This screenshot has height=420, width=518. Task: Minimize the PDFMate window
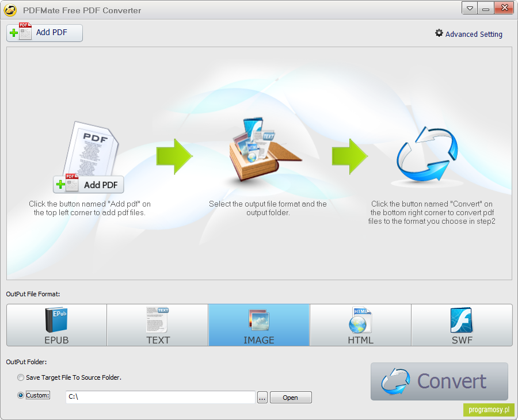485,8
